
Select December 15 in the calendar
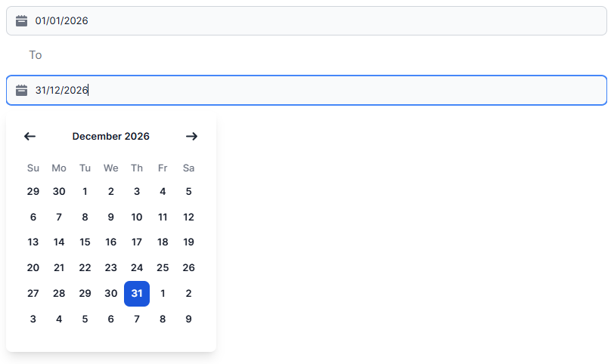(85, 242)
